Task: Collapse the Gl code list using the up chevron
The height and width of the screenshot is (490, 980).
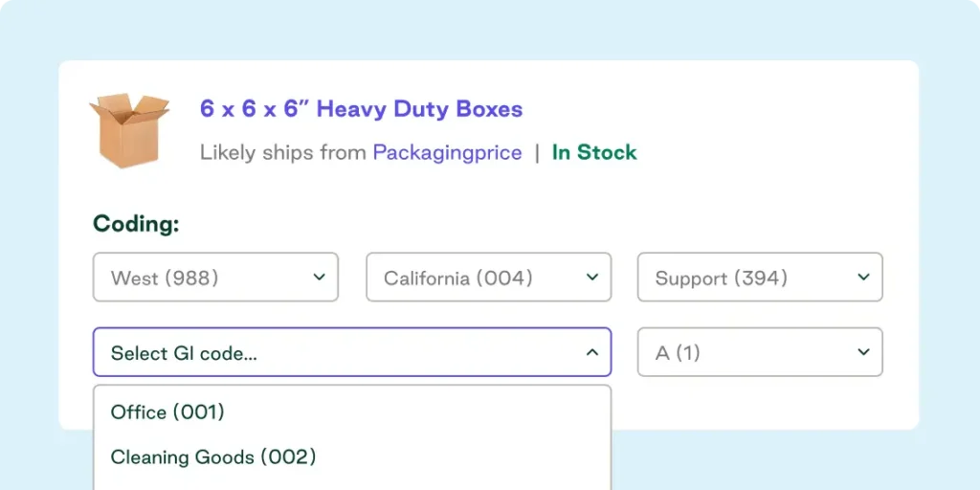Action: click(x=591, y=353)
